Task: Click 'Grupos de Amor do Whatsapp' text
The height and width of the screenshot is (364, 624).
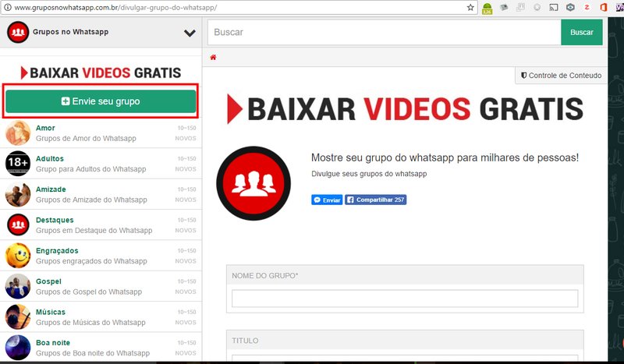Action: (x=86, y=139)
